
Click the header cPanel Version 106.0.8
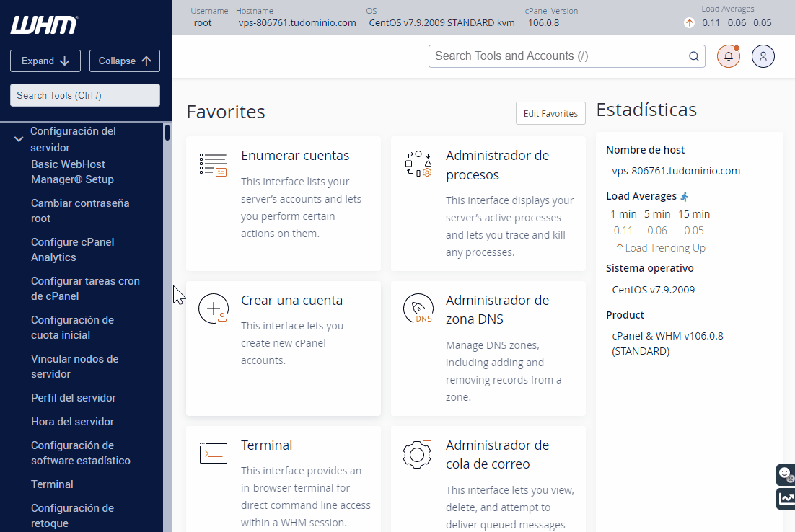click(543, 23)
